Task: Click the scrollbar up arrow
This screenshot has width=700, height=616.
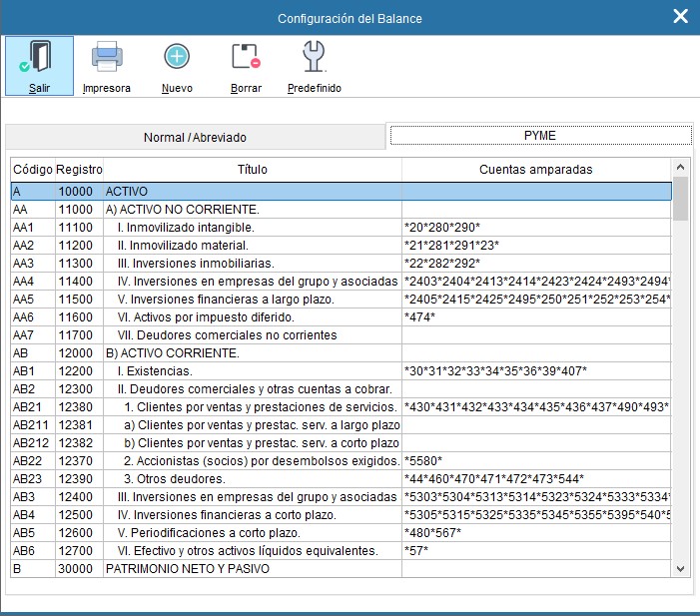Action: [681, 168]
